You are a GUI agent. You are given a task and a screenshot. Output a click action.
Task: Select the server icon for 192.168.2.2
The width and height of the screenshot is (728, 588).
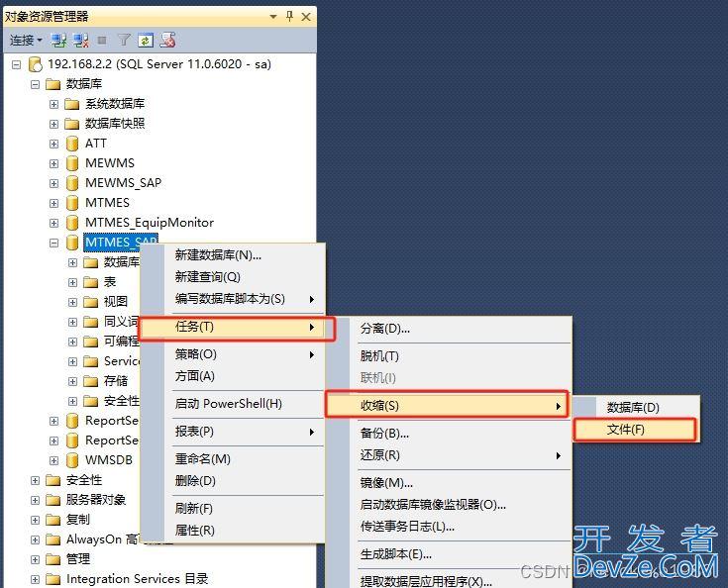point(36,64)
